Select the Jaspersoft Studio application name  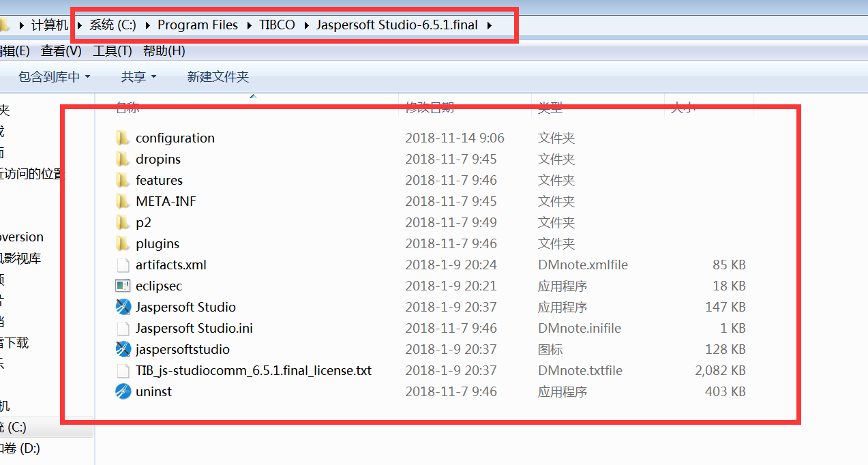[x=185, y=307]
